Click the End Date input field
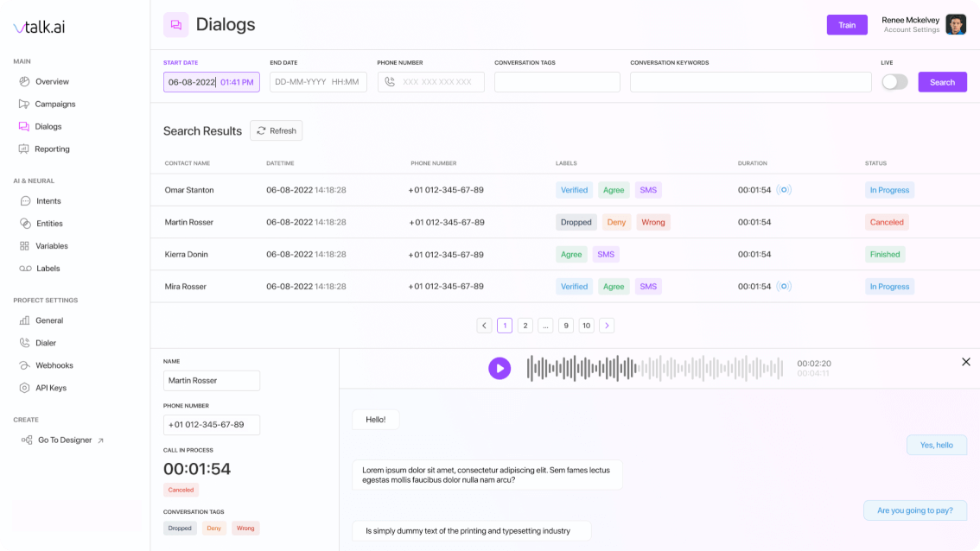 click(318, 82)
